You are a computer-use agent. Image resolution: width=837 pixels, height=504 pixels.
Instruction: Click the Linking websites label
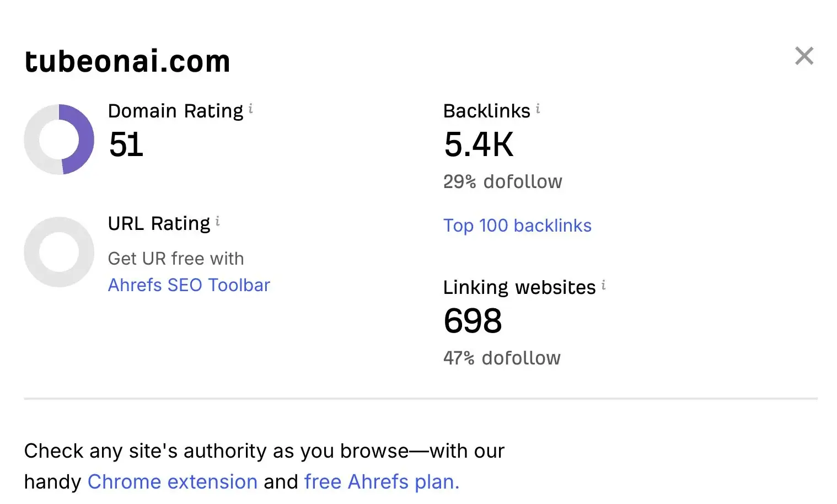519,287
